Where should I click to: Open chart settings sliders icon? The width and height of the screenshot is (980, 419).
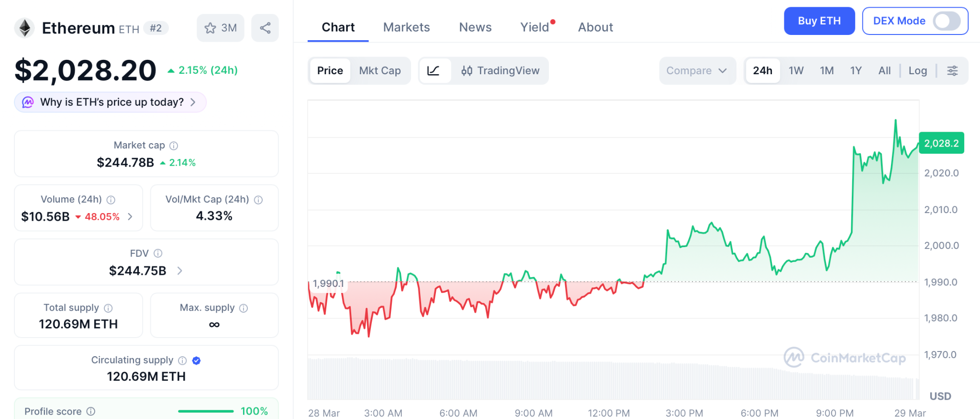pos(952,71)
